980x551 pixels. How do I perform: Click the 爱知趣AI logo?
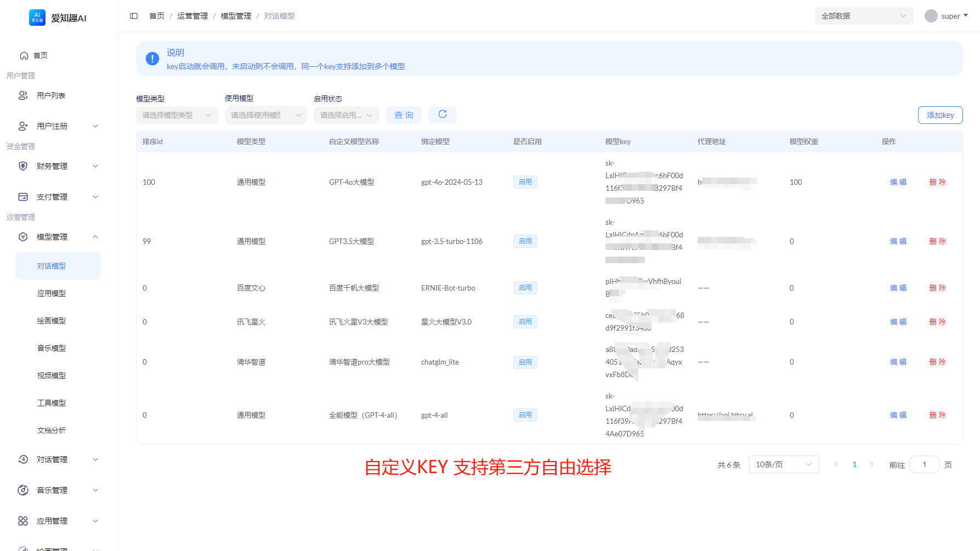37,18
